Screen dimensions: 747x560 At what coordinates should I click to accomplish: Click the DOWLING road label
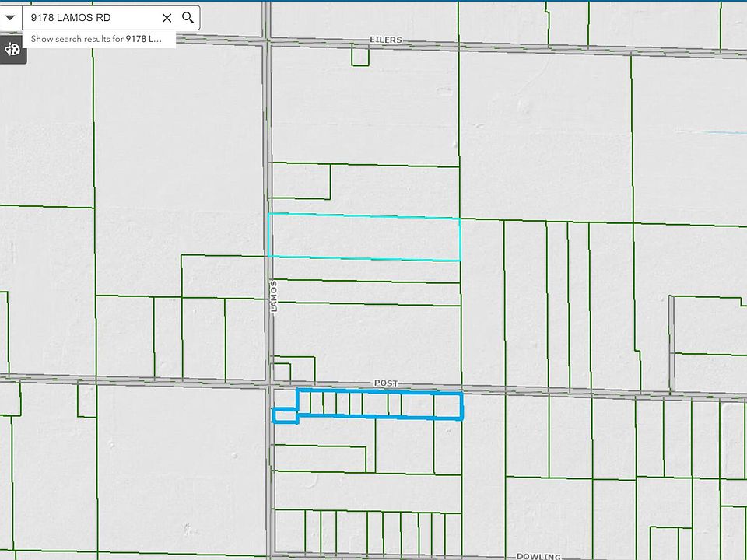pyautogui.click(x=538, y=556)
